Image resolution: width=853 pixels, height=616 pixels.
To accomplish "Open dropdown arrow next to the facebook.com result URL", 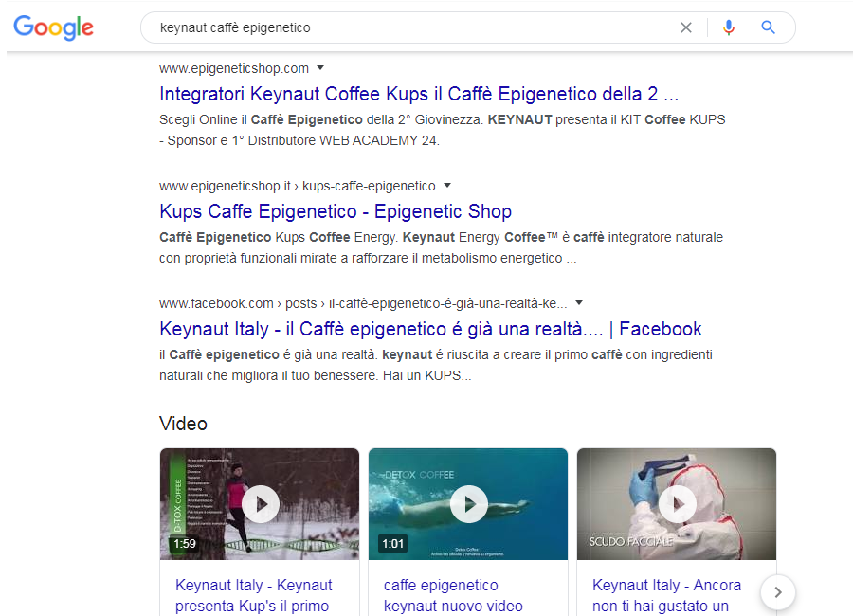I will tap(579, 303).
